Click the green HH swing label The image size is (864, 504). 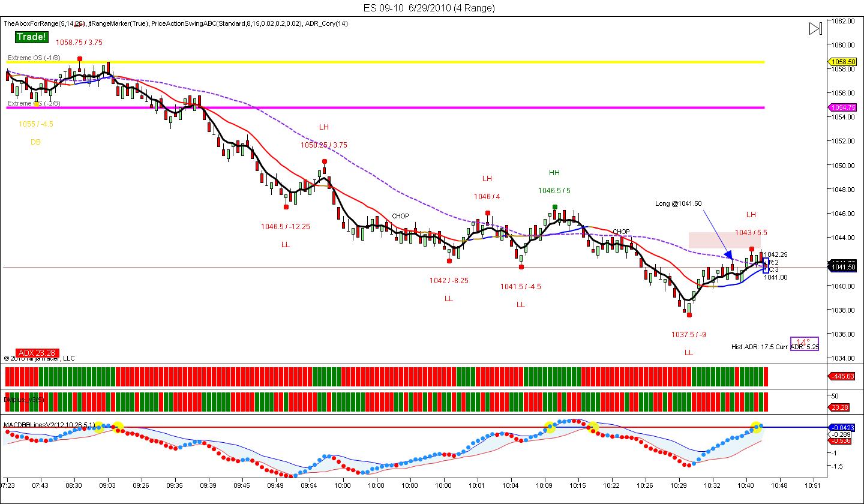(x=554, y=173)
